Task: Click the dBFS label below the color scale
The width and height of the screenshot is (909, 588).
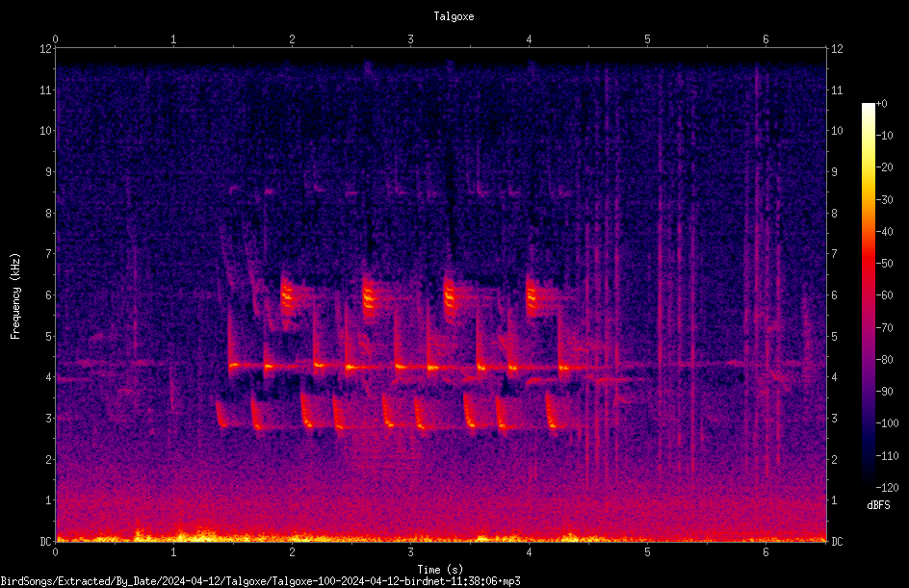Action: (x=878, y=505)
